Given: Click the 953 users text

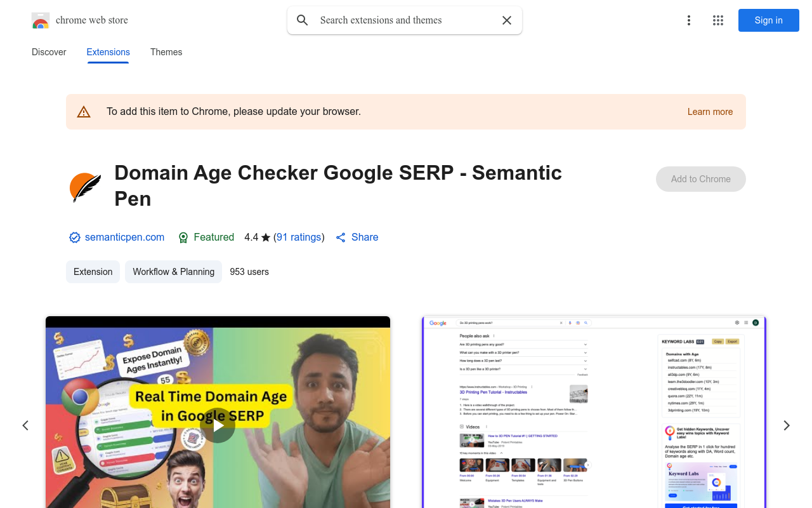Looking at the screenshot, I should click(249, 272).
